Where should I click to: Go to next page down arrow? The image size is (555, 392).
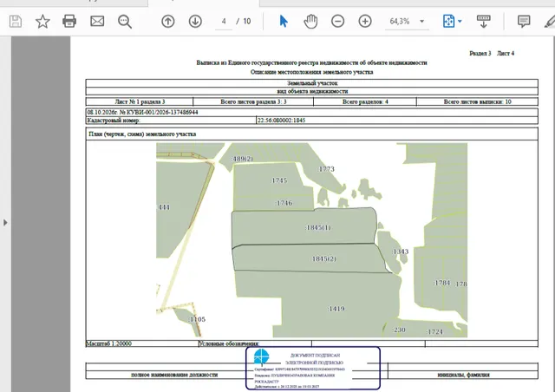click(195, 21)
